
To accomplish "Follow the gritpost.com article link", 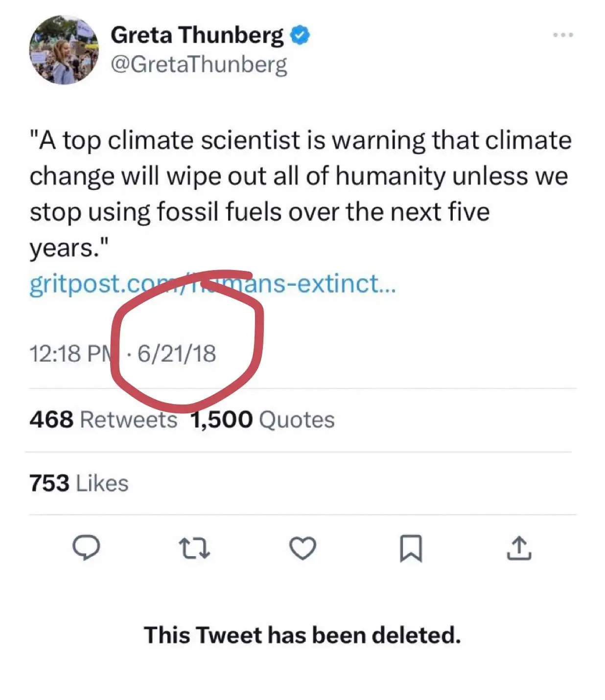I will 212,284.
